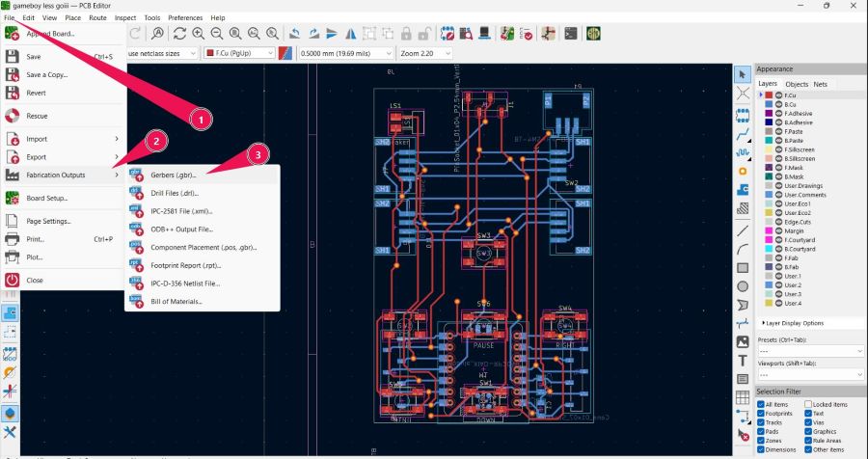The height and width of the screenshot is (459, 868).
Task: Select the Tune Length tool
Action: [x=743, y=152]
